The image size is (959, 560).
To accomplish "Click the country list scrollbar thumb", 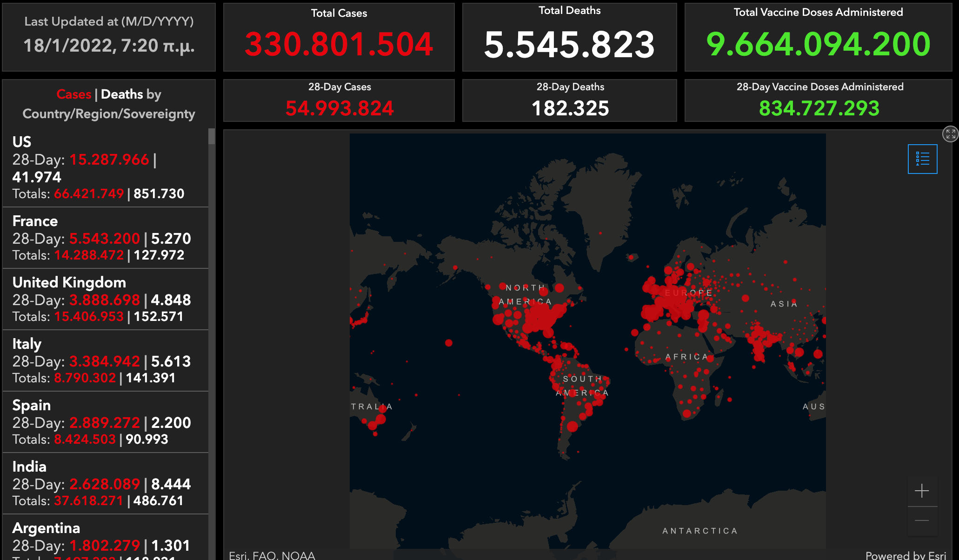I will click(212, 137).
